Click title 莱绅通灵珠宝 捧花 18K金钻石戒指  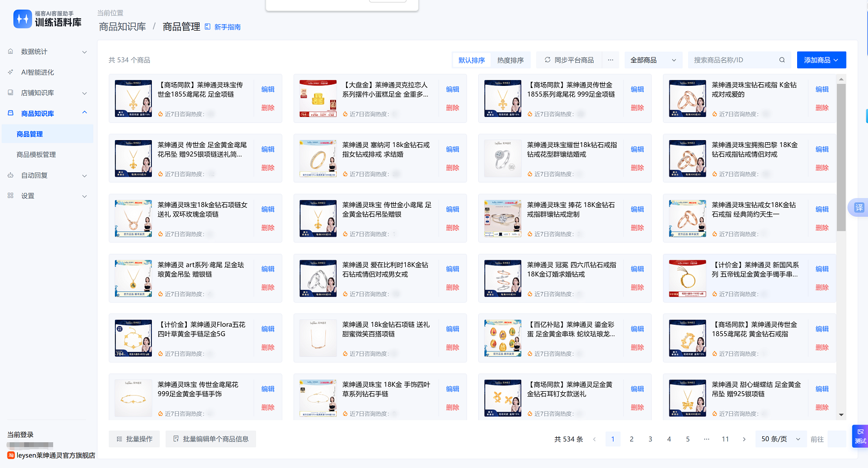coord(571,210)
